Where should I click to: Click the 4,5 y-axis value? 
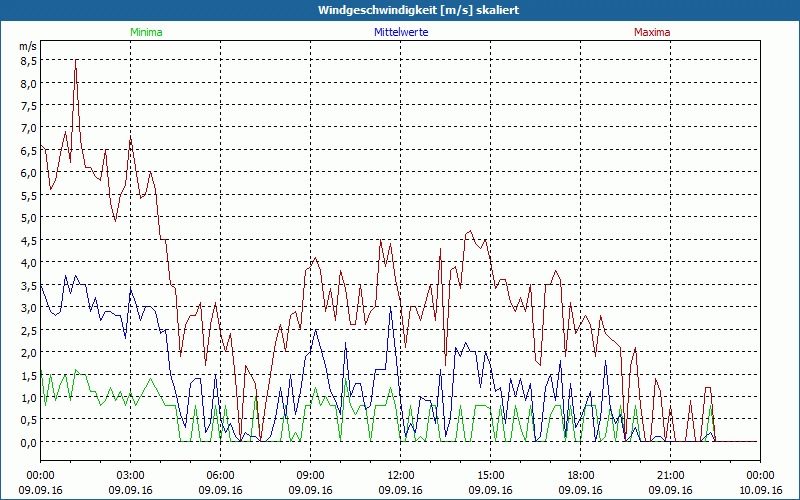[x=28, y=240]
